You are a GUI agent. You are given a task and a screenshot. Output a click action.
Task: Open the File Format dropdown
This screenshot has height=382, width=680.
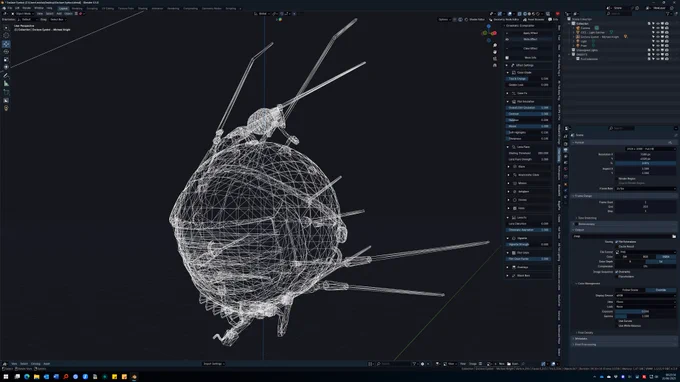point(646,252)
